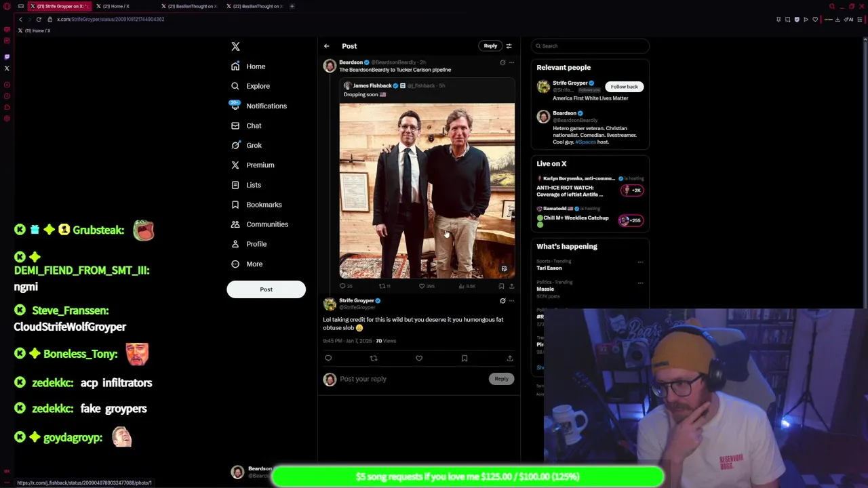The image size is (868, 488).
Task: Click the Profile icon in sidebar
Action: [235, 244]
